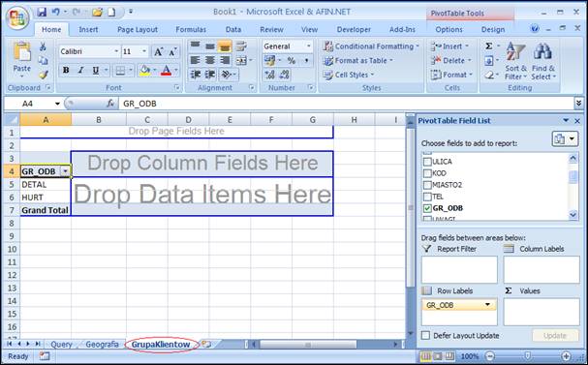The image size is (588, 365).
Task: Switch to the Geografia sheet tab
Action: (x=102, y=344)
